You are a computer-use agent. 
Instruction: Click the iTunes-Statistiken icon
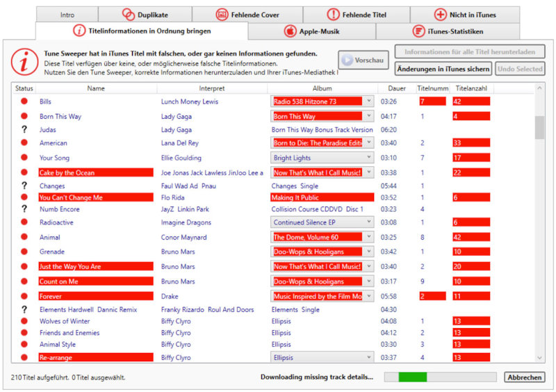pos(418,31)
